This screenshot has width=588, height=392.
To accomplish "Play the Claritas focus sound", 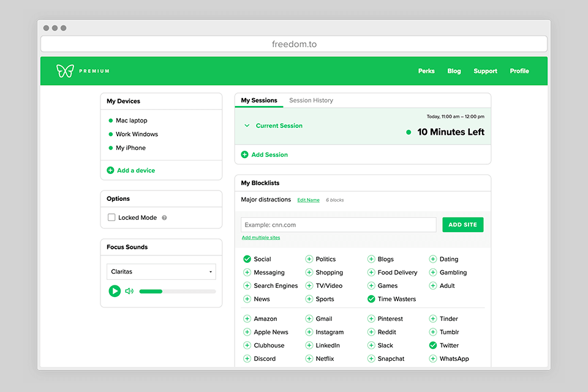I will (x=115, y=291).
